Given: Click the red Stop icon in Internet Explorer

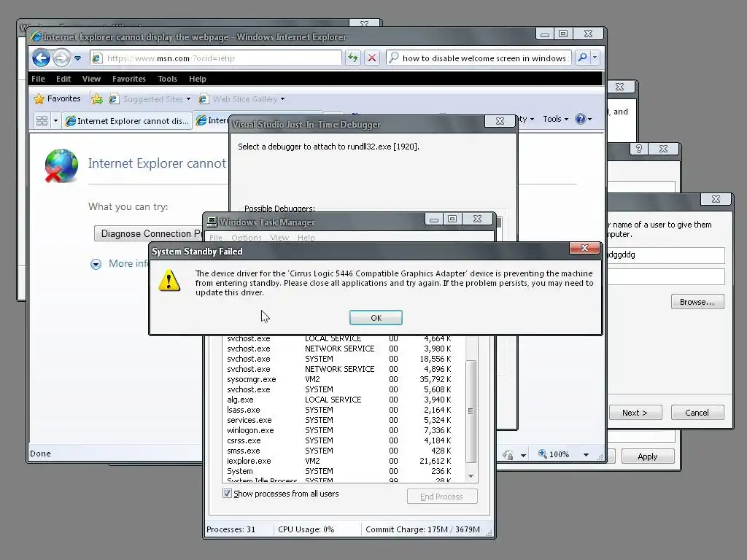Looking at the screenshot, I should point(372,58).
